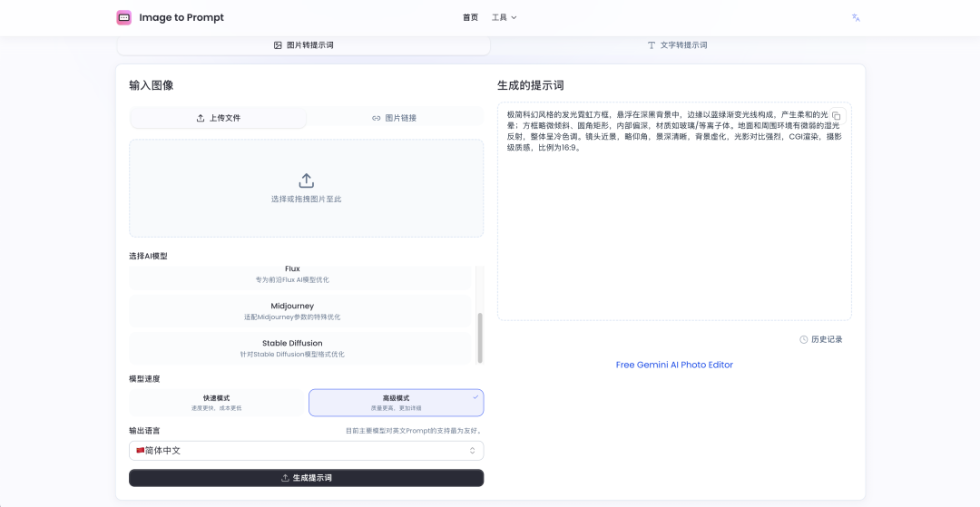980x507 pixels.
Task: Click the text icon on 文字转提示词 tab
Action: 651,44
